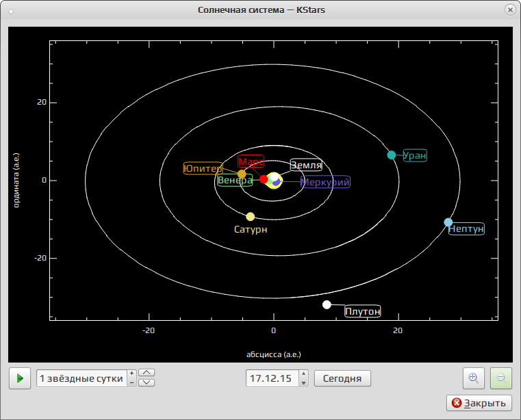Click the Марс label
The width and height of the screenshot is (521, 420).
point(251,161)
